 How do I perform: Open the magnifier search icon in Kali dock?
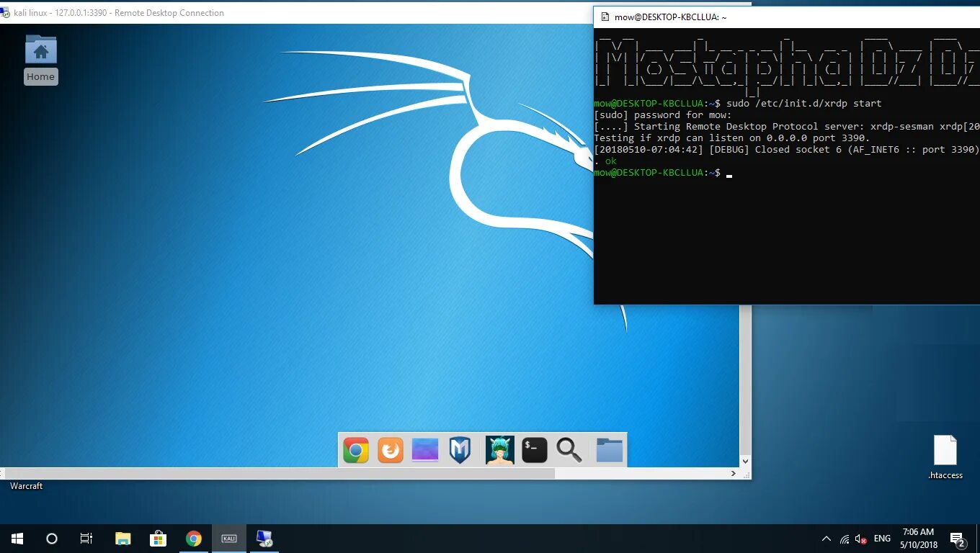569,450
